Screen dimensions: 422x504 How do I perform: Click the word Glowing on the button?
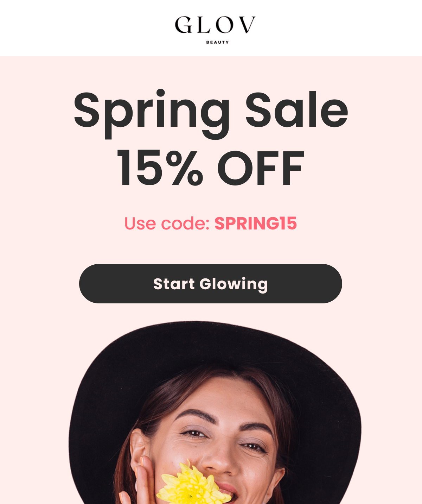tap(234, 284)
